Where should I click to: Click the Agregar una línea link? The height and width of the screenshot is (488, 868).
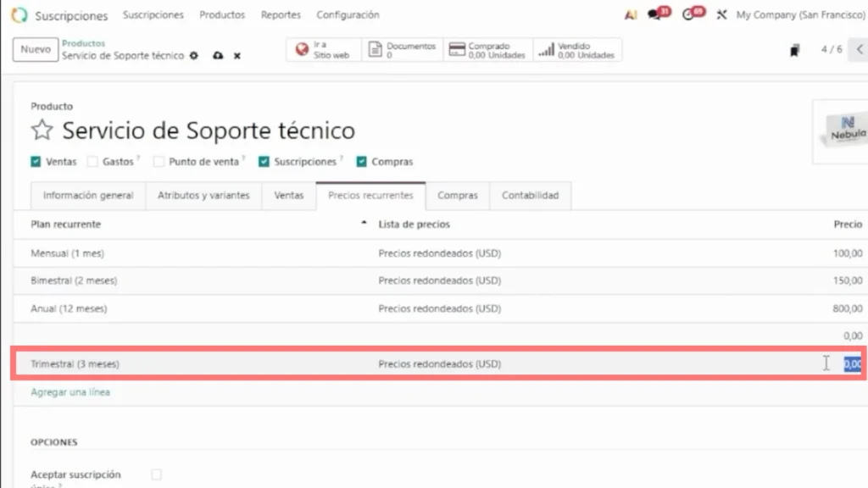tap(70, 392)
